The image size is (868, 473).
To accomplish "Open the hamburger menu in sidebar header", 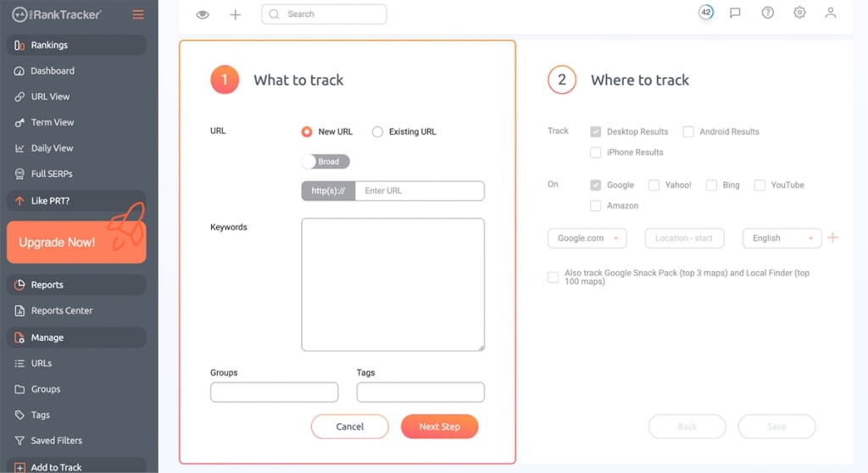I will click(x=138, y=14).
